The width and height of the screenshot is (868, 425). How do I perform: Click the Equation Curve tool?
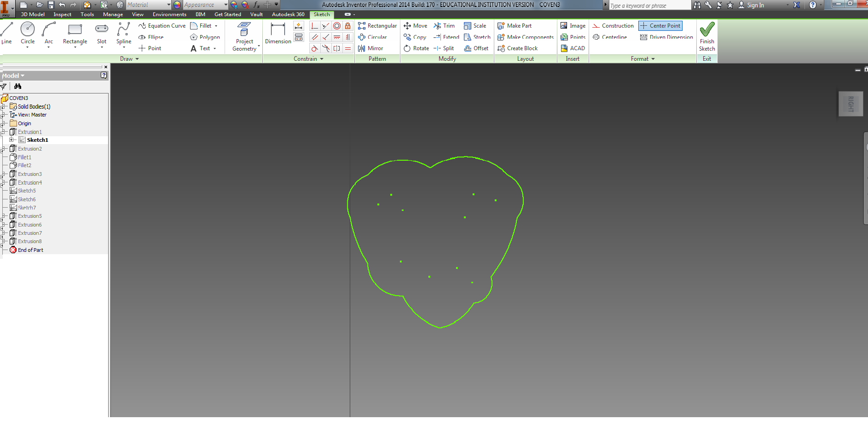(x=162, y=26)
